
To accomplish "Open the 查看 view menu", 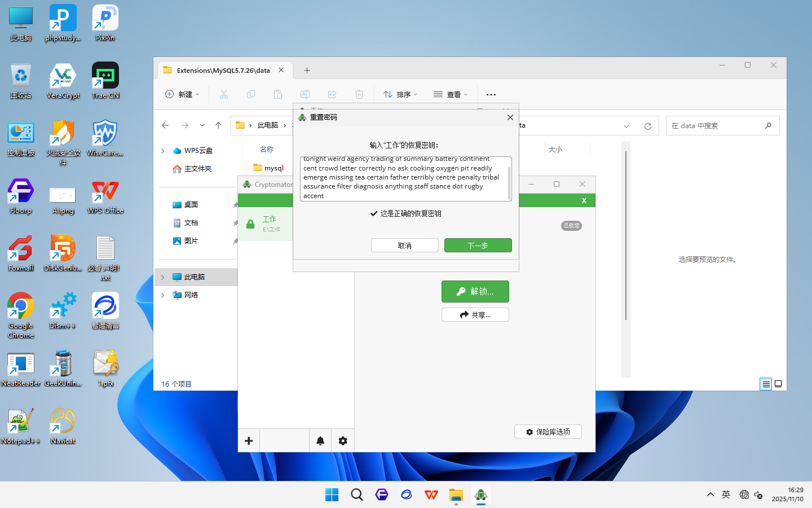I will pyautogui.click(x=451, y=94).
